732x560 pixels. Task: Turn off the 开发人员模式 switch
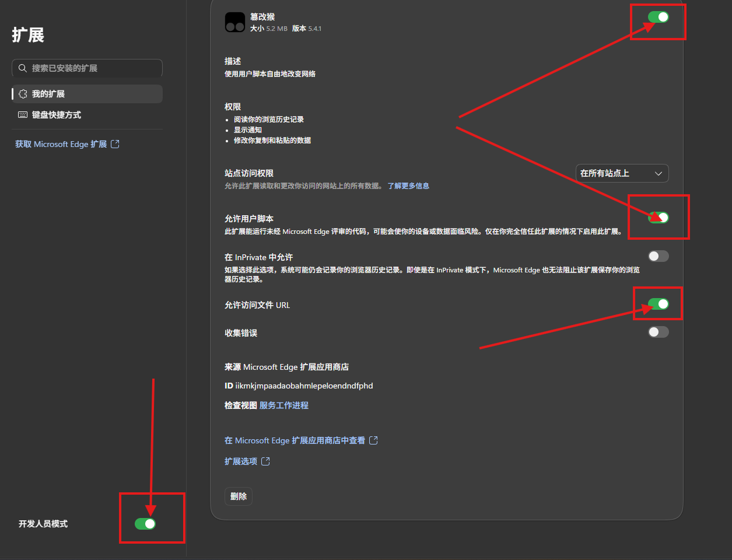click(145, 524)
